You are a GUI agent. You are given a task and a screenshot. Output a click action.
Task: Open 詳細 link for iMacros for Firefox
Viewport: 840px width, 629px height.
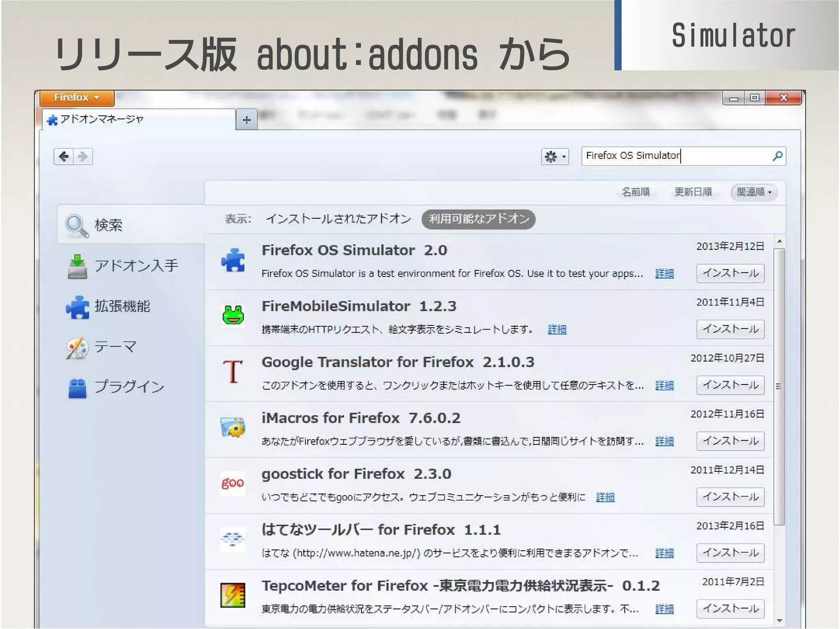pos(664,441)
